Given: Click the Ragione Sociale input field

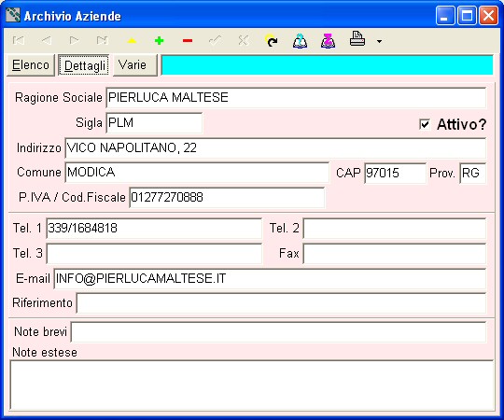Looking at the screenshot, I should click(x=296, y=97).
